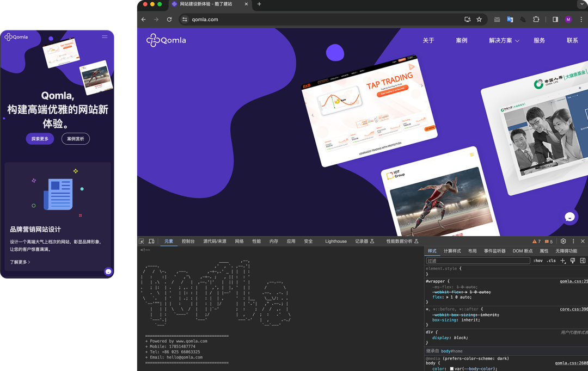588x371 pixels.
Task: Open the qomla.css source link for #wrapper
Action: pos(573,281)
